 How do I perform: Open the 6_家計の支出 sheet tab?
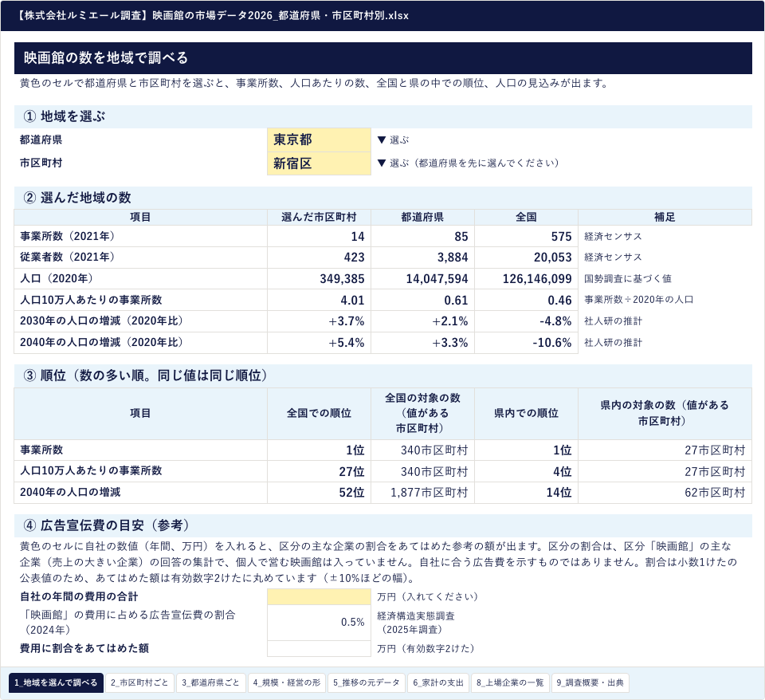[x=438, y=682]
